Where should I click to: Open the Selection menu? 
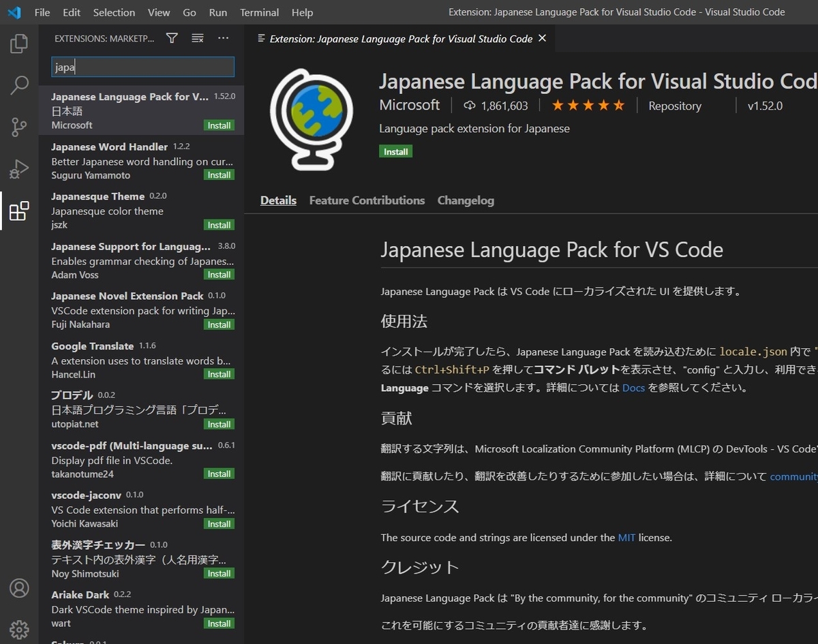pos(114,12)
